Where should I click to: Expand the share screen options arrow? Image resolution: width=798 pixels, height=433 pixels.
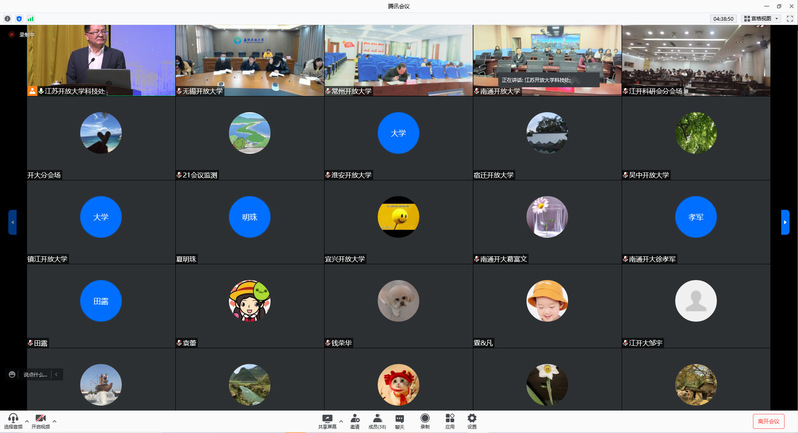(341, 420)
